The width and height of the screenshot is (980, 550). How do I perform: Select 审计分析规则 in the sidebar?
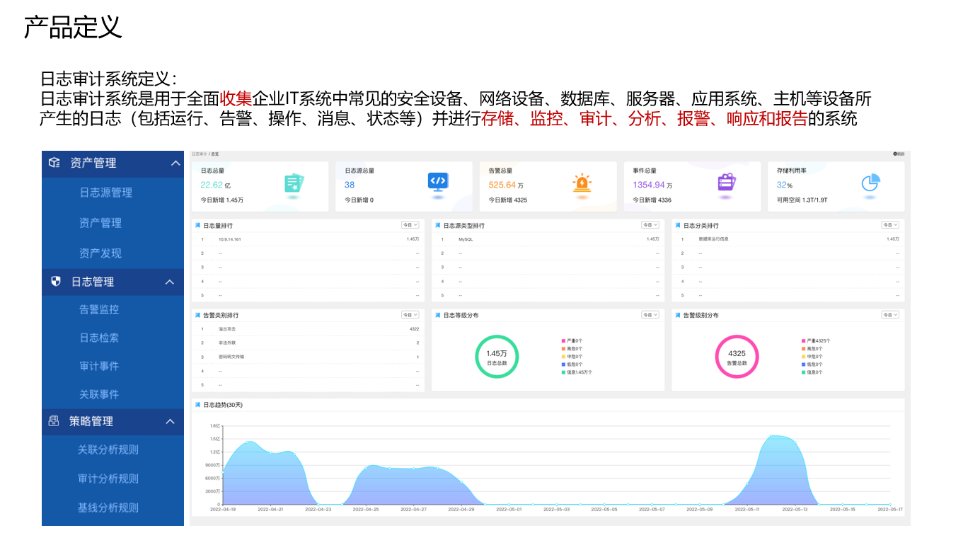point(108,479)
